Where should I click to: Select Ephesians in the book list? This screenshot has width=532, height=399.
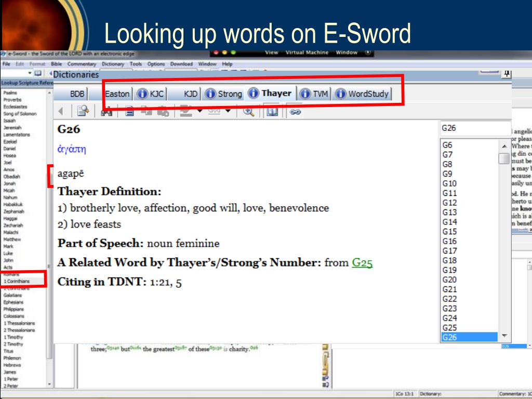[x=14, y=302]
